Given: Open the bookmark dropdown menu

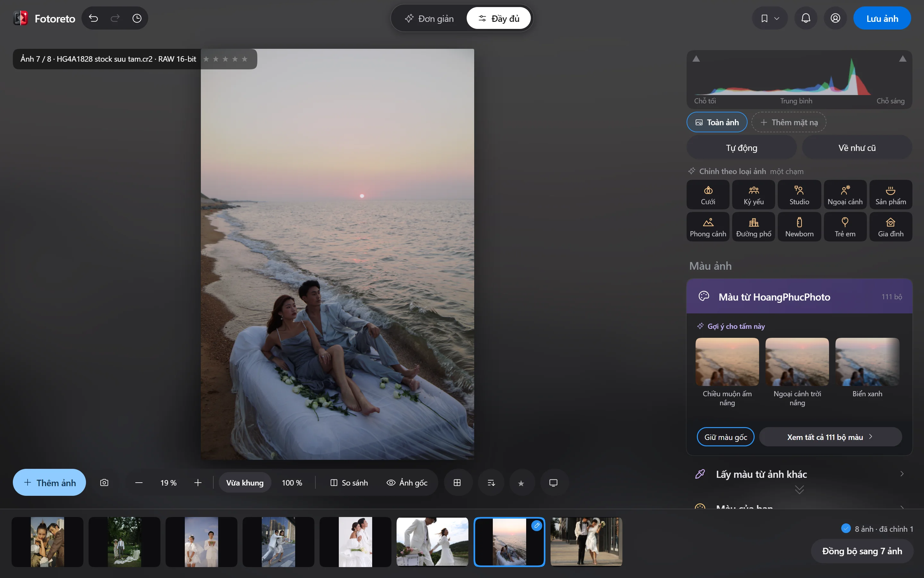Looking at the screenshot, I should [x=770, y=18].
